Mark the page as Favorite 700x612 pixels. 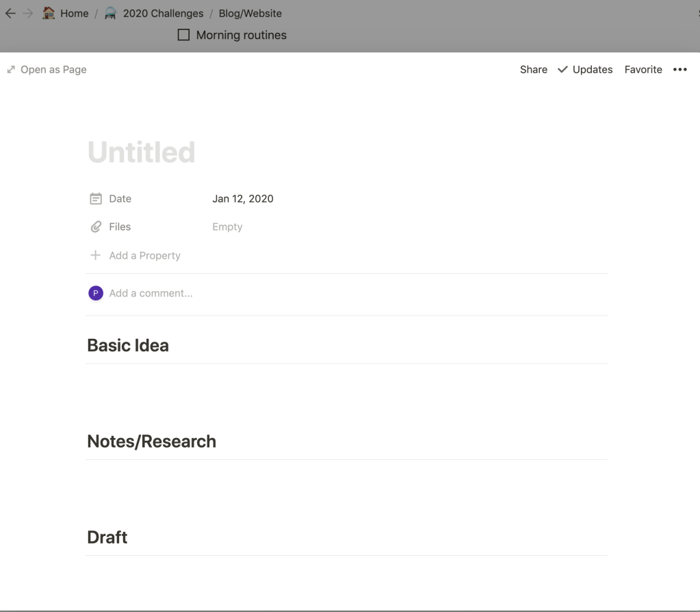click(643, 70)
